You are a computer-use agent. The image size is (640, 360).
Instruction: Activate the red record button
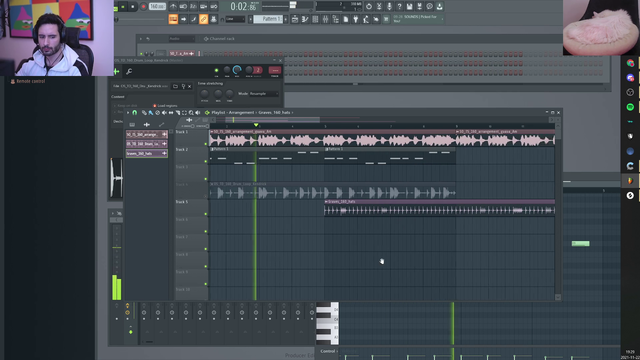tap(143, 7)
